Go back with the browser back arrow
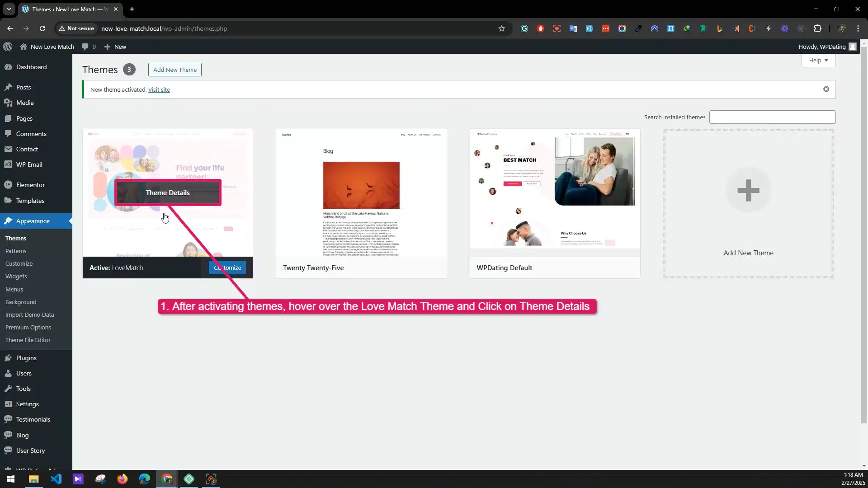The height and width of the screenshot is (488, 868). click(10, 28)
